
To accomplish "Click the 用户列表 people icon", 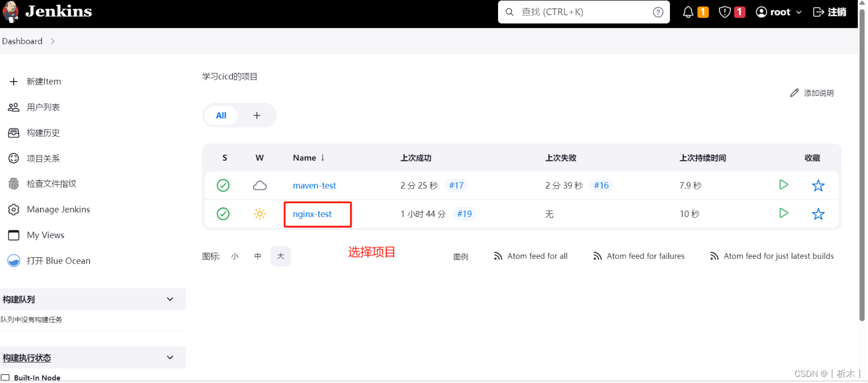I will pyautogui.click(x=14, y=107).
